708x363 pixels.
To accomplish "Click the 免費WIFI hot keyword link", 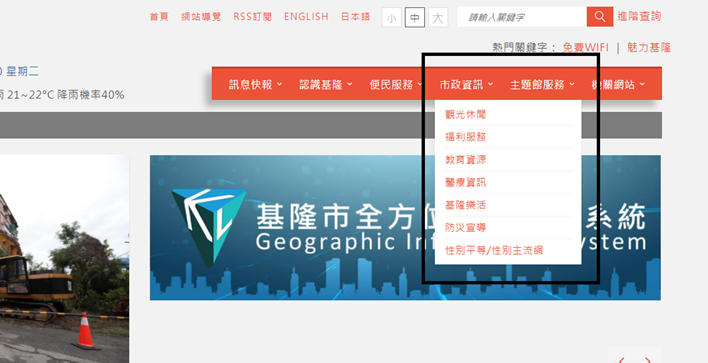I will 586,47.
